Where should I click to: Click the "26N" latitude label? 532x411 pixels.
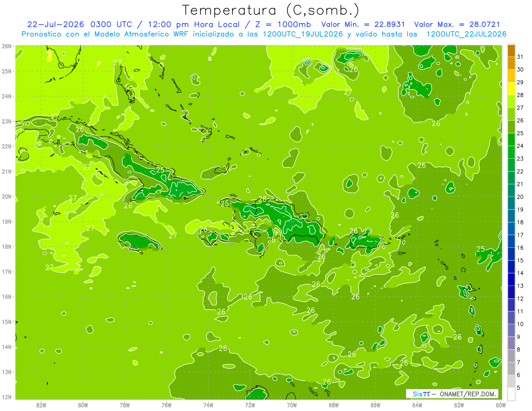pyautogui.click(x=6, y=46)
